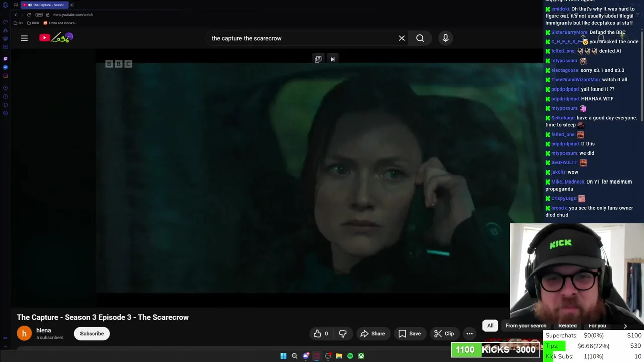Click chat username 'Mike_Madness'

(568, 182)
